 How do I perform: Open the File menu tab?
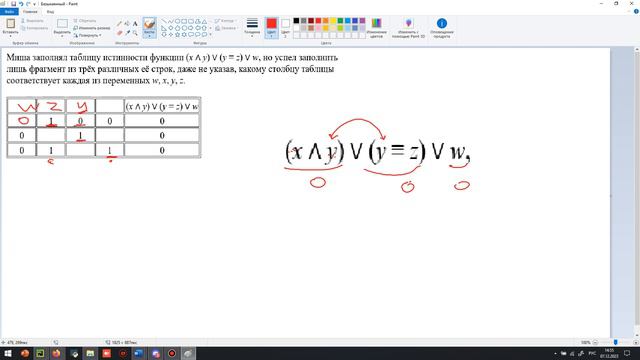[x=9, y=11]
